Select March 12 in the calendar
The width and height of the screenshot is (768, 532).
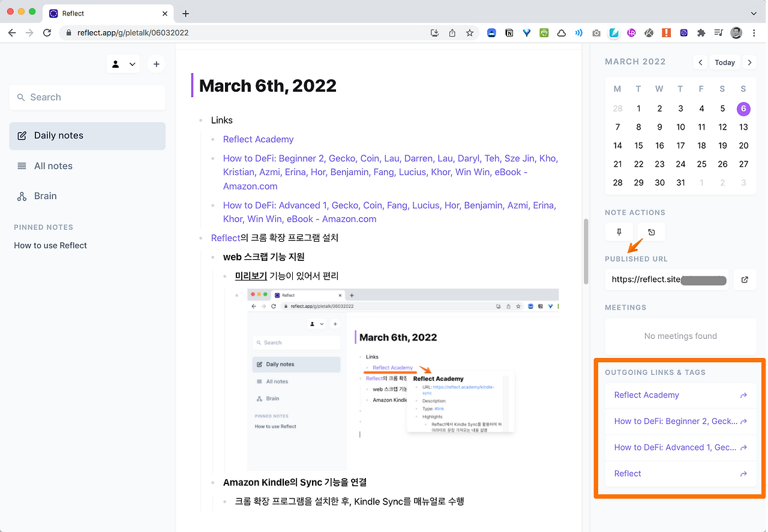pyautogui.click(x=722, y=127)
